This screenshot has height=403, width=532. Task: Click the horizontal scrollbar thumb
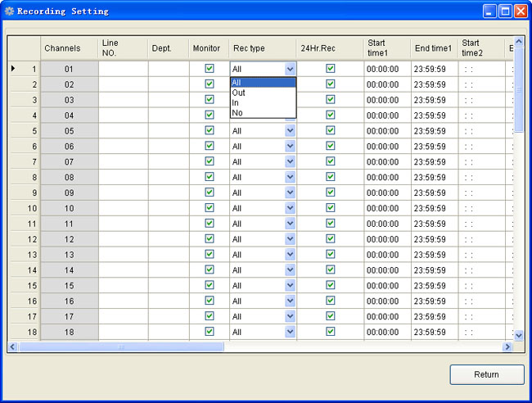click(x=121, y=347)
